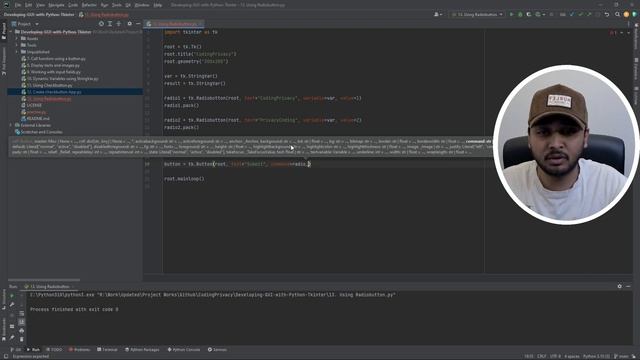Click the orange IDE updates avatar icon

point(626,14)
